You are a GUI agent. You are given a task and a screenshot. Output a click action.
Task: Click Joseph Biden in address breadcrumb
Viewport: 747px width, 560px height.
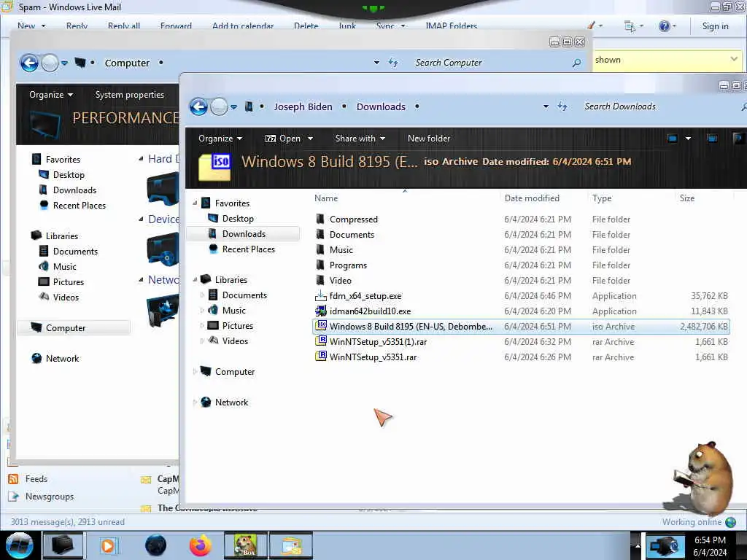pyautogui.click(x=303, y=106)
